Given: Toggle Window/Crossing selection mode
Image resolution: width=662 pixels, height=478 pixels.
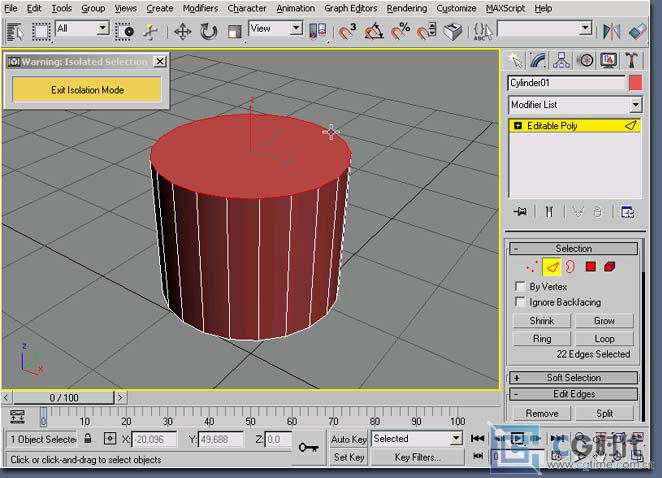Looking at the screenshot, I should (125, 32).
